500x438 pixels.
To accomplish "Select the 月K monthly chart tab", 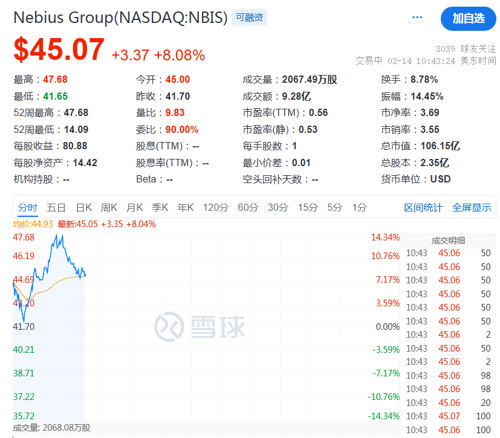I will tap(134, 208).
